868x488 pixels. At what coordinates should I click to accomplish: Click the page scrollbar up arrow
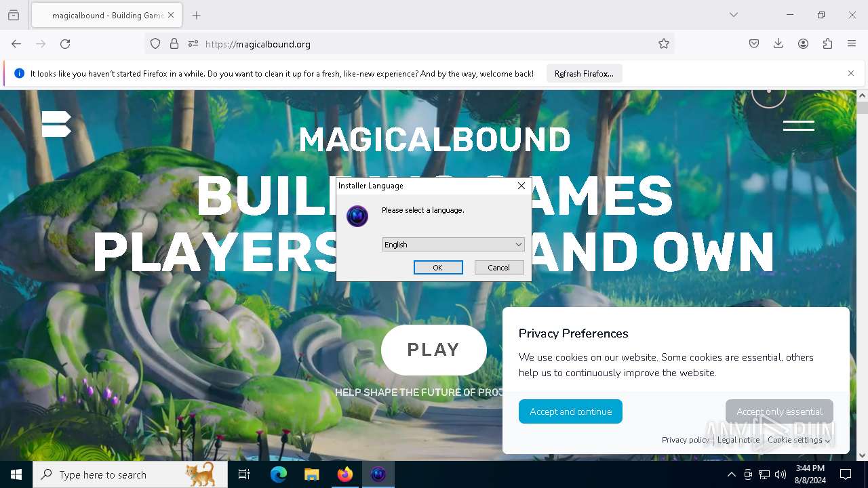coord(862,96)
